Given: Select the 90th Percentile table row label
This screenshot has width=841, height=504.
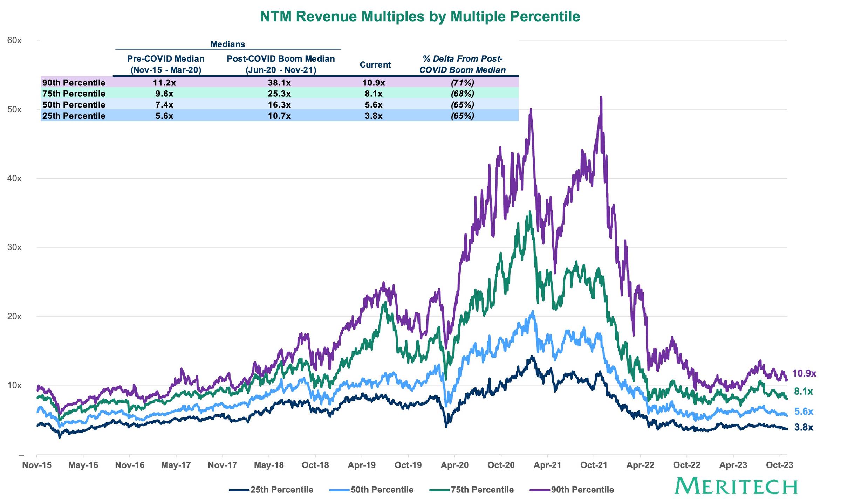Looking at the screenshot, I should [74, 83].
